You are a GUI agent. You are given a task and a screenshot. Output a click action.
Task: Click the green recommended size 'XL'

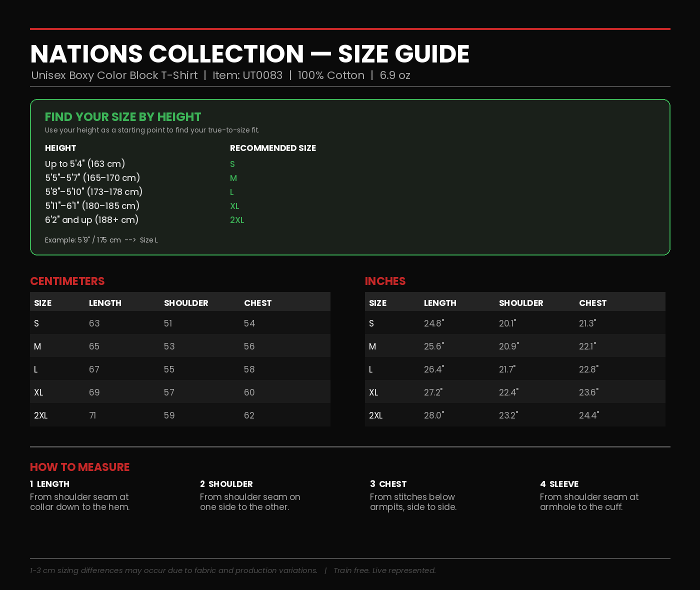[234, 206]
